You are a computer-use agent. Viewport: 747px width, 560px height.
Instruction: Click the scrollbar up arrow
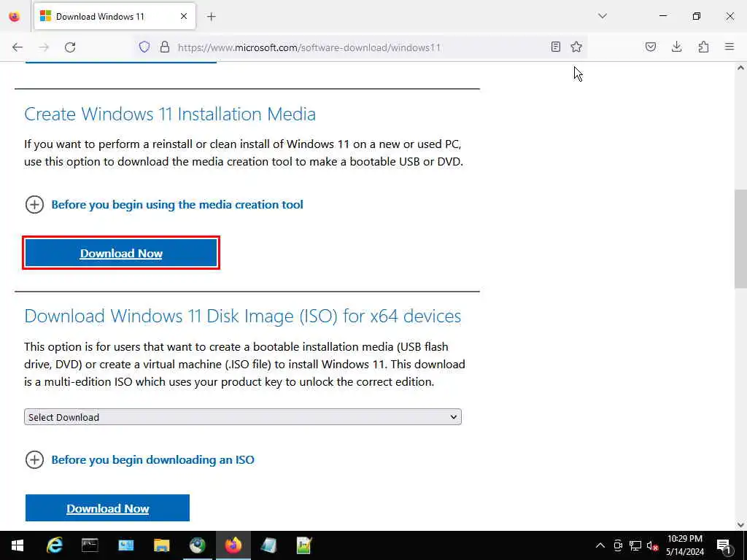point(740,68)
